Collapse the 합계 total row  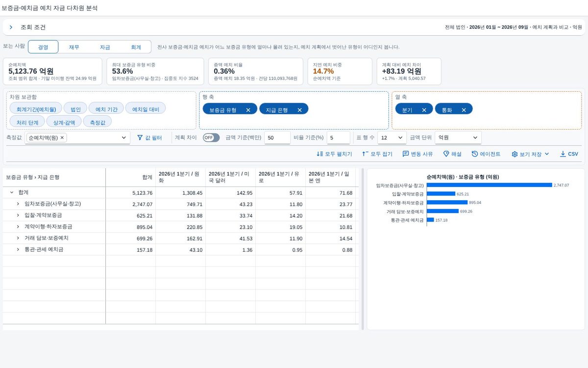12,193
